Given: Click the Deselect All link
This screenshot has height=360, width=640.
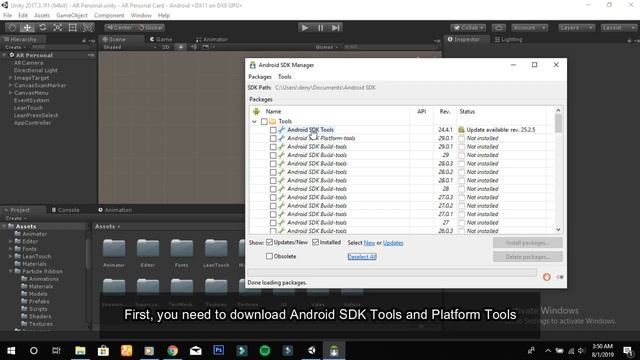Looking at the screenshot, I should pos(362,257).
